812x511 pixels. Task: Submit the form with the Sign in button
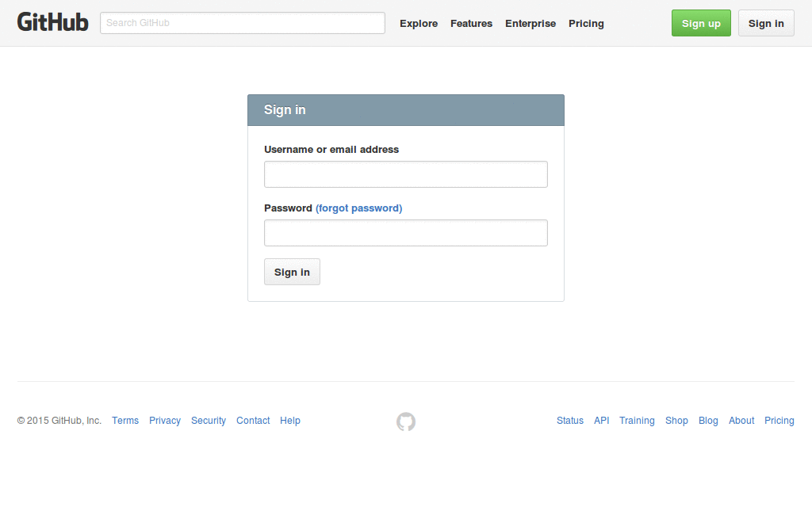292,271
